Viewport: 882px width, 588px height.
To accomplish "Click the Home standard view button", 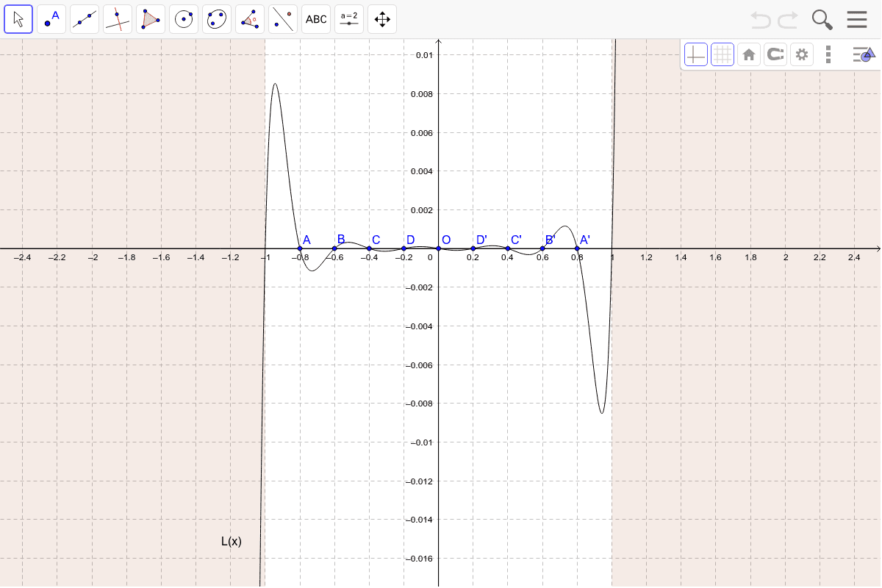I will pyautogui.click(x=749, y=54).
